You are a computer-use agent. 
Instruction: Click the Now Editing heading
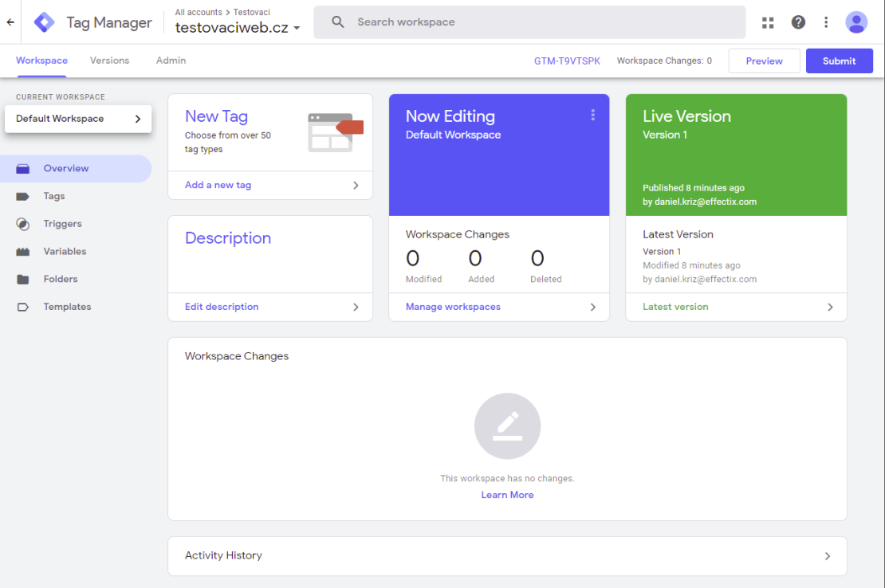(x=450, y=116)
